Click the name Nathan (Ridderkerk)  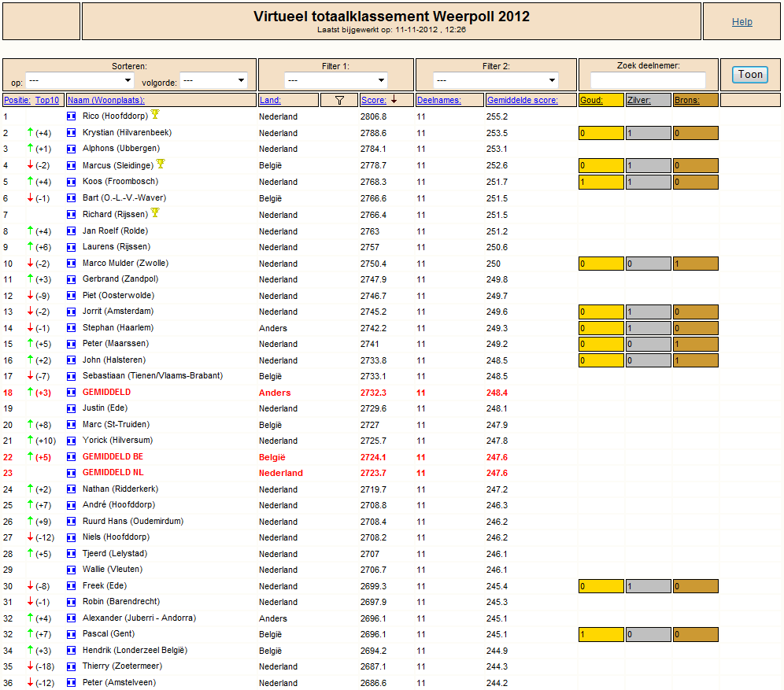click(x=120, y=489)
